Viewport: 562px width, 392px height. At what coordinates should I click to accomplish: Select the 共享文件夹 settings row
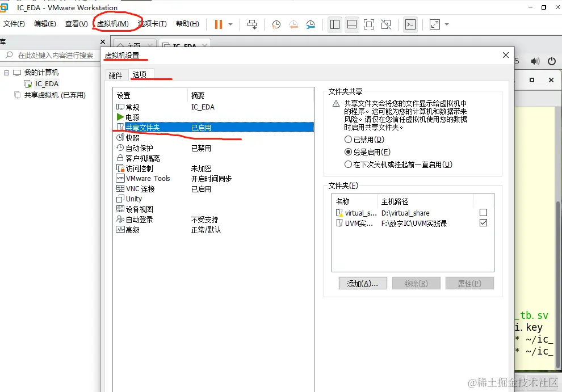coord(213,127)
